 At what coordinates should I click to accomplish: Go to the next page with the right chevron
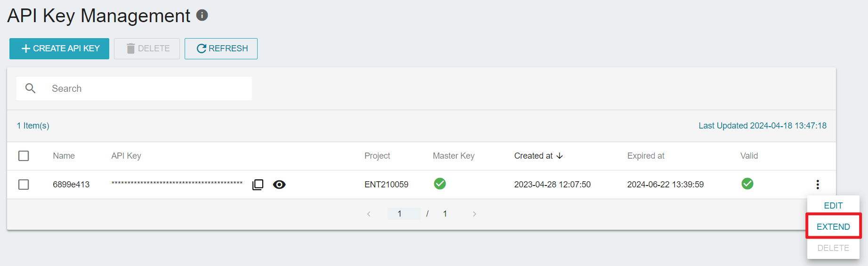click(474, 214)
